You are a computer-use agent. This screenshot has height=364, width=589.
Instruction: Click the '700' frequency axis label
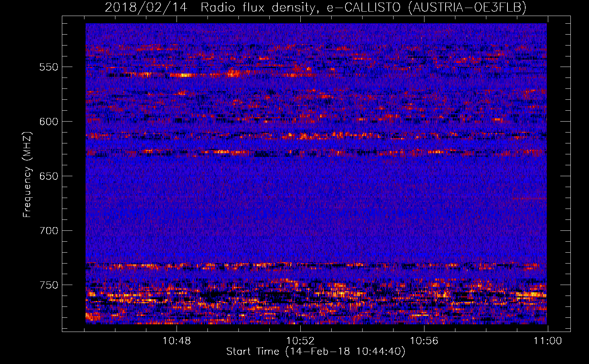click(x=49, y=231)
